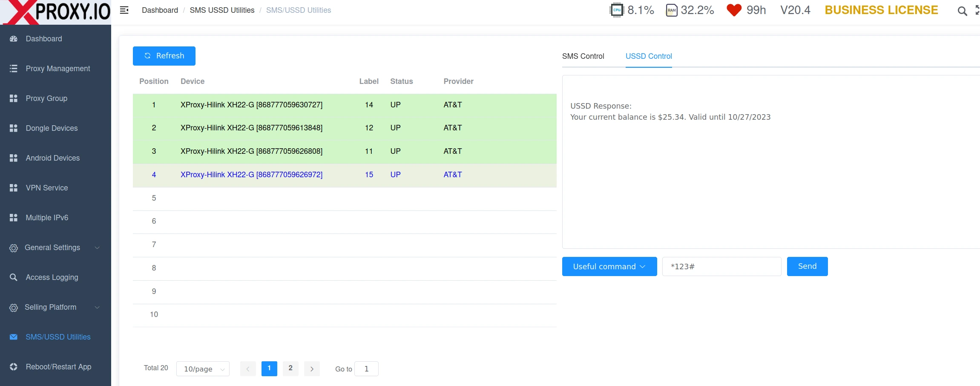
Task: Open the 10/page size selector
Action: pyautogui.click(x=203, y=369)
